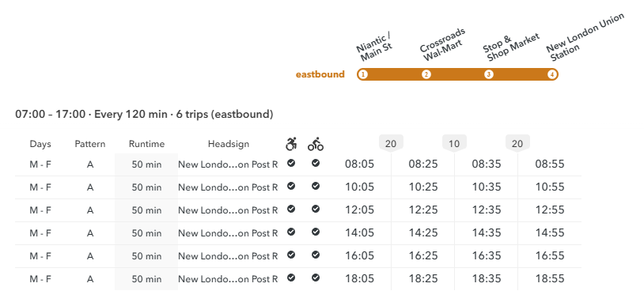Click the wheelchair accessibility column icon
Viewport: 644px width, 306px height.
click(291, 144)
